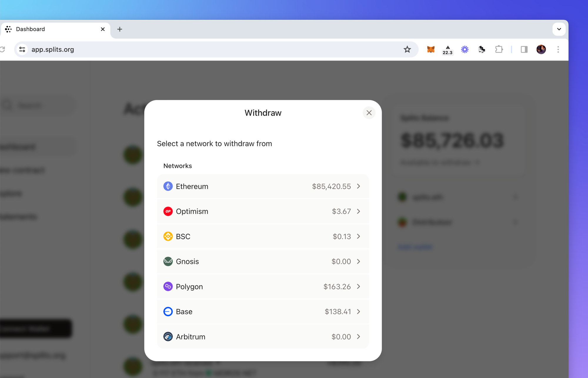Image resolution: width=588 pixels, height=378 pixels.
Task: Toggle the browser side panel icon
Action: [524, 49]
